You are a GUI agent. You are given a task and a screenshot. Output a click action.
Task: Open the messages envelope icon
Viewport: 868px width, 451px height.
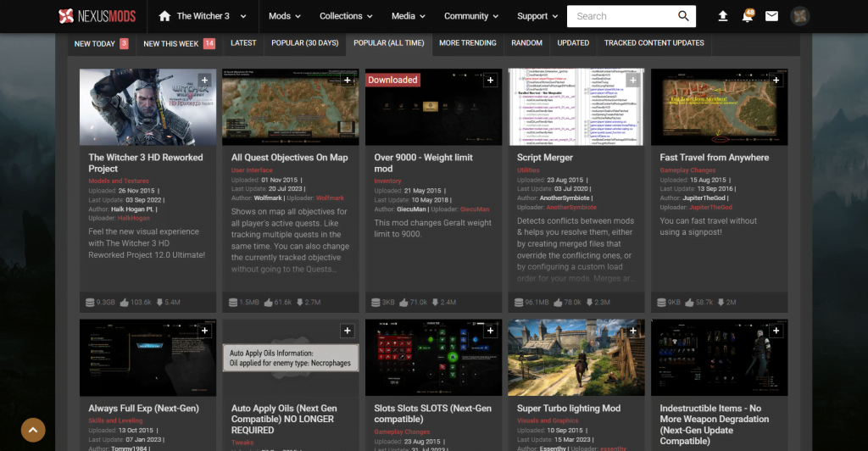point(771,16)
